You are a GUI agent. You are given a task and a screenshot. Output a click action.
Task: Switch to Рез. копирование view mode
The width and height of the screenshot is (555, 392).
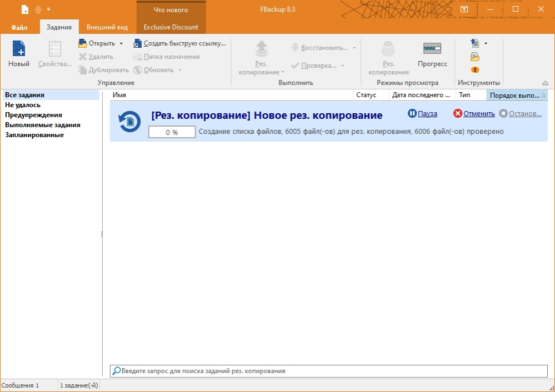388,58
